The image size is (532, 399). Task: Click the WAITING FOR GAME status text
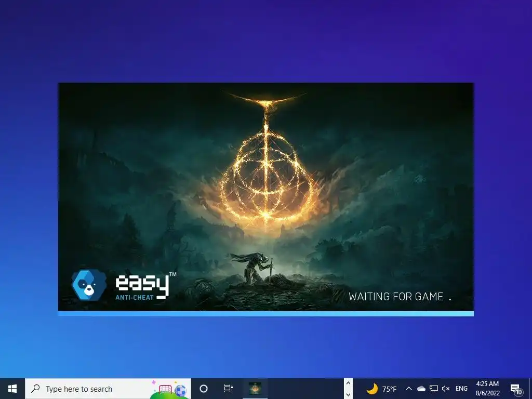(x=400, y=297)
